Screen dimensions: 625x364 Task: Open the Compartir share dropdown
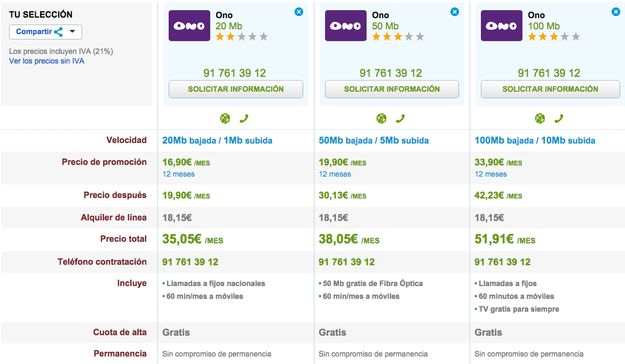click(45, 31)
